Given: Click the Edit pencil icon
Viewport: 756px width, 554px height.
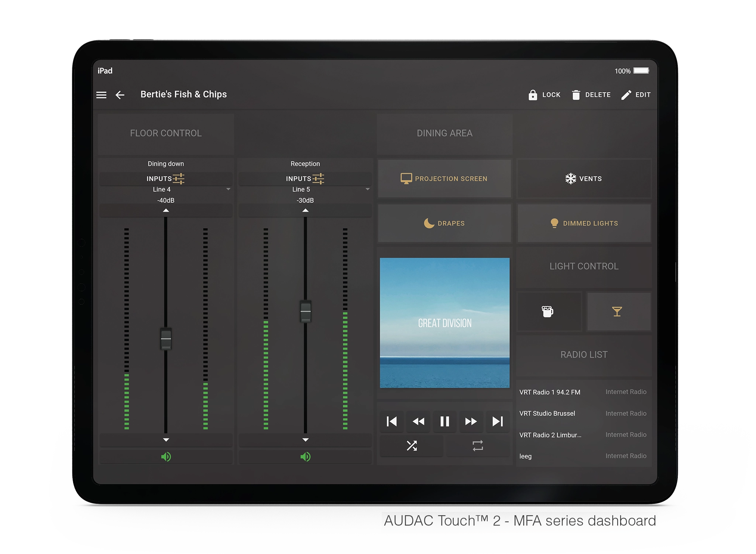Looking at the screenshot, I should [626, 95].
